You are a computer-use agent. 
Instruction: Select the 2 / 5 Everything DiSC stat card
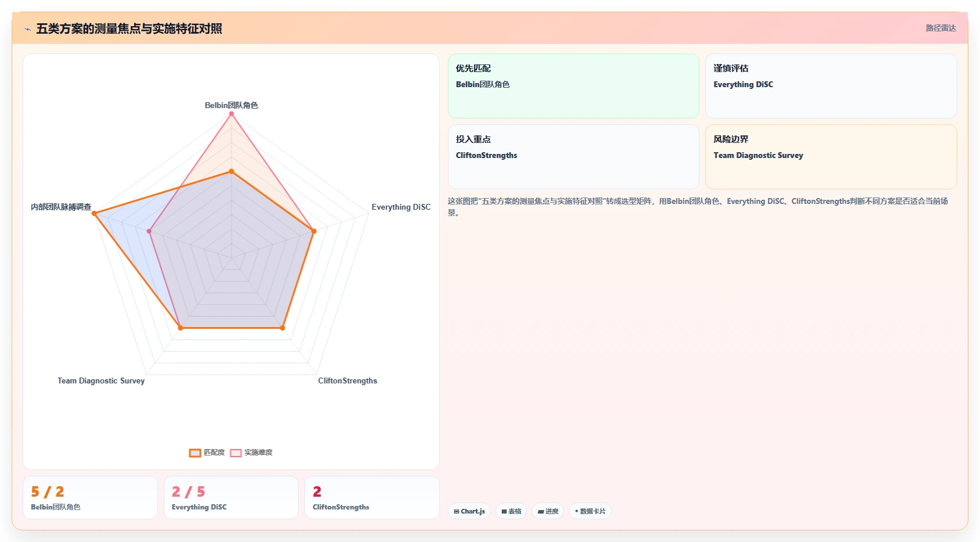click(231, 497)
